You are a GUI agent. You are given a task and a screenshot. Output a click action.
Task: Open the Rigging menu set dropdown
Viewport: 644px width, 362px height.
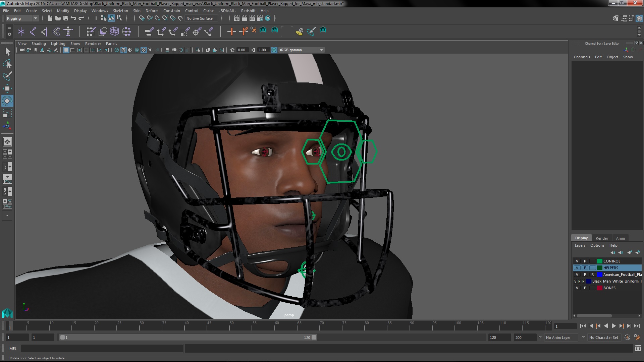[22, 18]
